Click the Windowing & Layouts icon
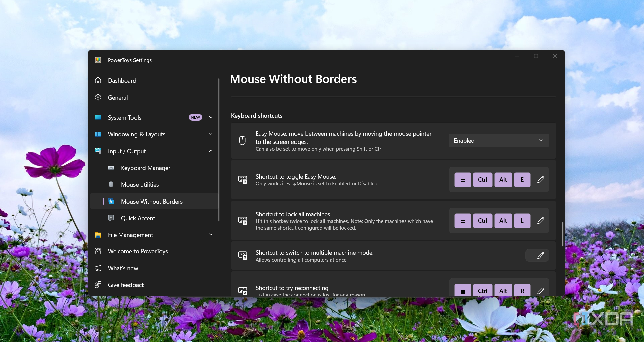This screenshot has height=342, width=644. [x=98, y=134]
